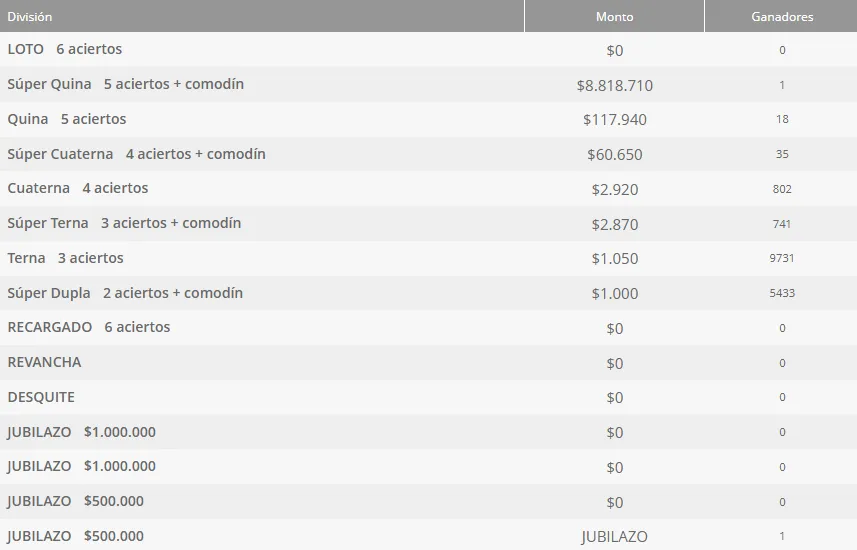Viewport: 857px width, 550px height.
Task: Select the Cuaterna 4 aciertos row
Action: click(428, 188)
